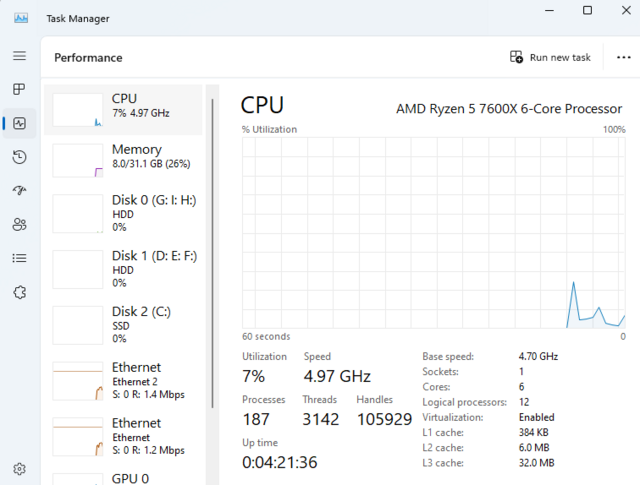Select the CPU performance entry
Screen dimensions: 640x485
click(x=123, y=107)
